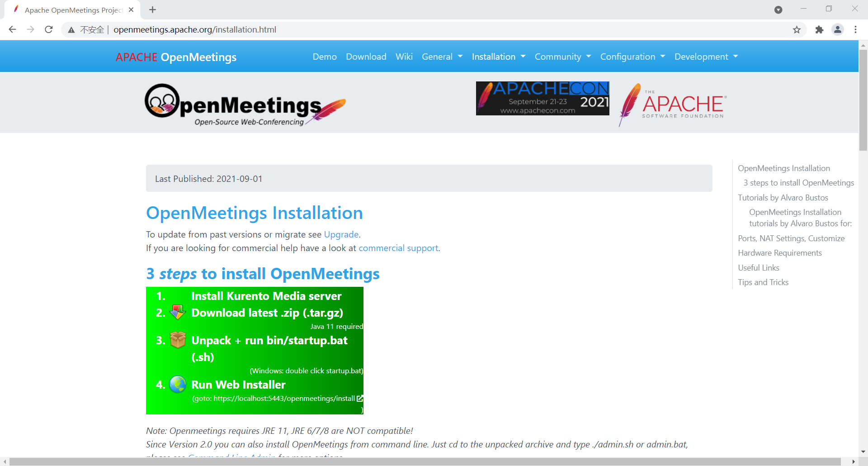Jump to 3 steps to install OpenMeetings sidebar link
The width and height of the screenshot is (868, 466).
tap(799, 183)
